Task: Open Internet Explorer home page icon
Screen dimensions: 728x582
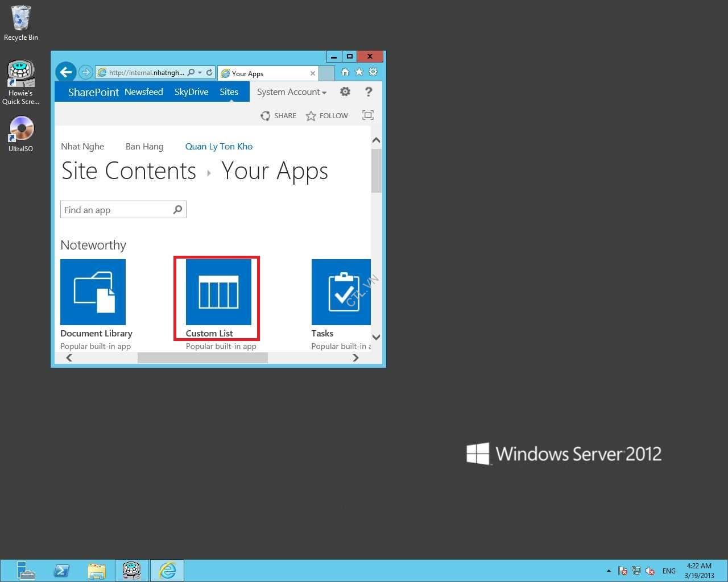Action: [x=345, y=72]
